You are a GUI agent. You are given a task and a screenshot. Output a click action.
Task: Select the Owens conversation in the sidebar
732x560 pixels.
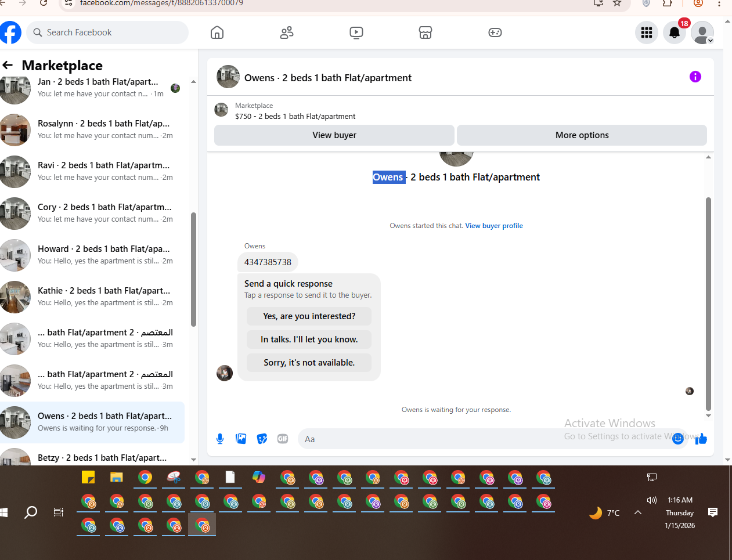pos(92,422)
